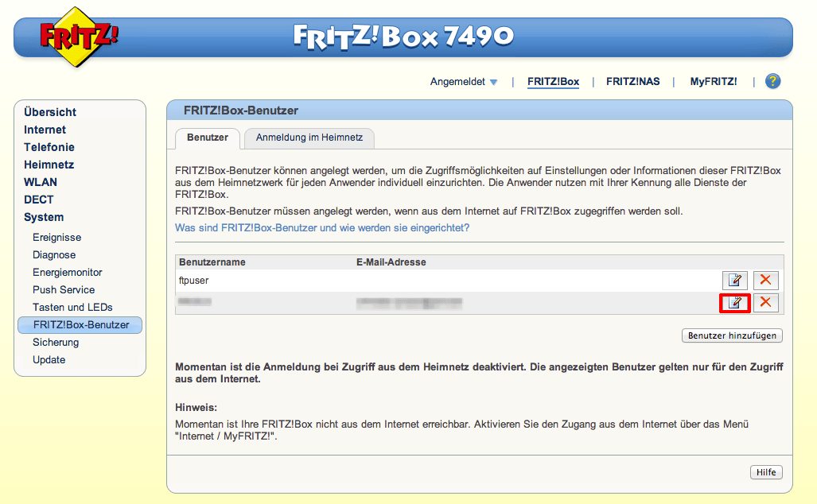Click the FRITZ! logo icon
Viewport: 817px width, 504px height.
coord(79,37)
